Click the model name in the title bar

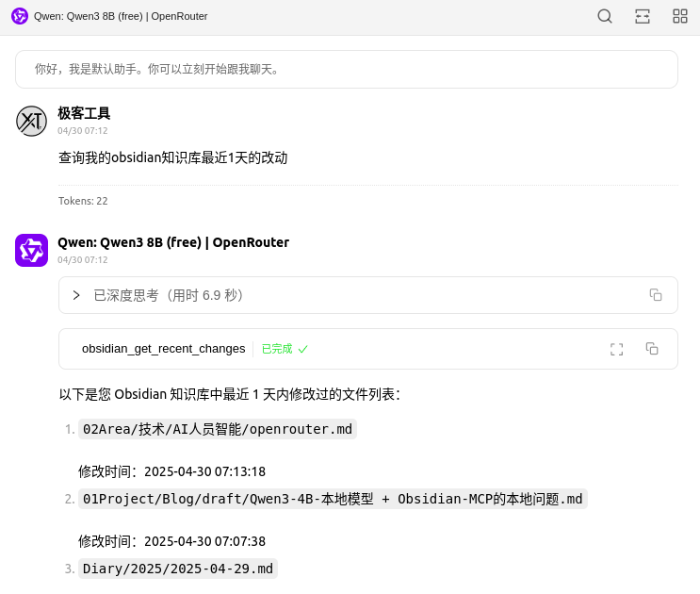click(x=121, y=16)
